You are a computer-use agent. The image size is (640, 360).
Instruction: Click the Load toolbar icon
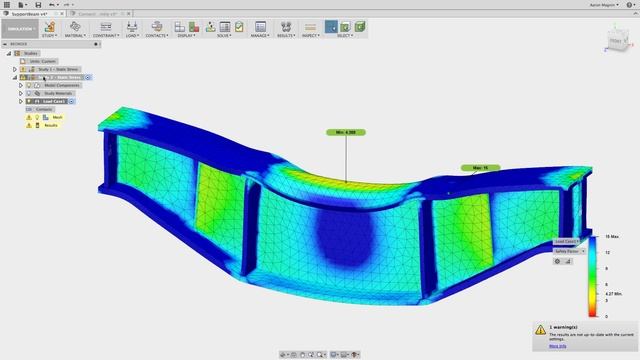coord(132,27)
